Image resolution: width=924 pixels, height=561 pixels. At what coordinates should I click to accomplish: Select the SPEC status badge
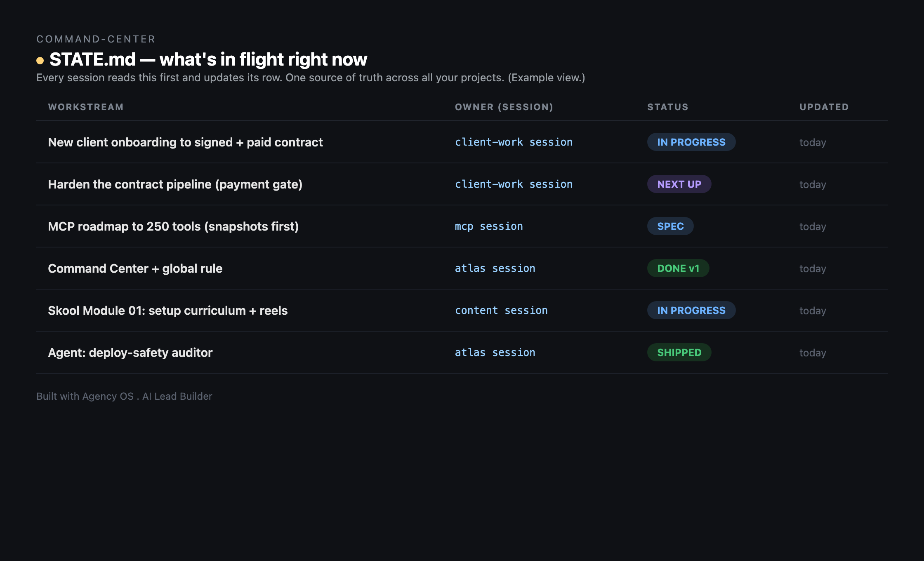coord(670,226)
